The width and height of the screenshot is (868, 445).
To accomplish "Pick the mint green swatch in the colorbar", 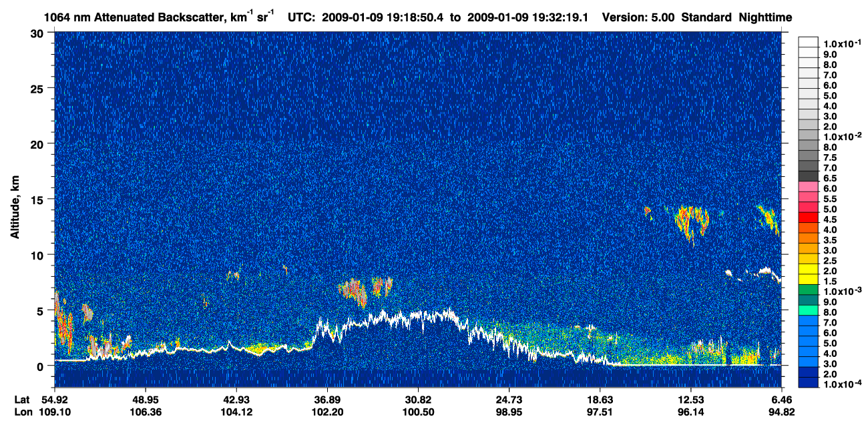I will tap(809, 311).
